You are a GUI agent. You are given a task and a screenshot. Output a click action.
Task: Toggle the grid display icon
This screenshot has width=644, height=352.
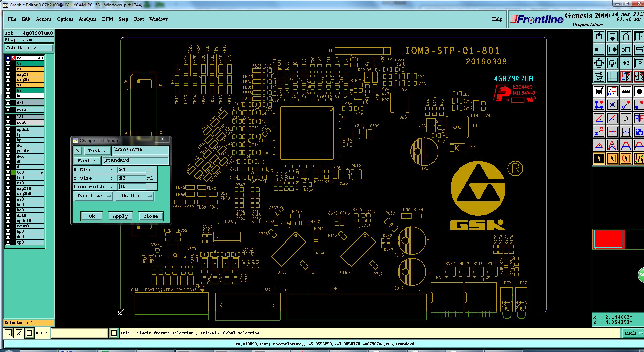[612, 77]
